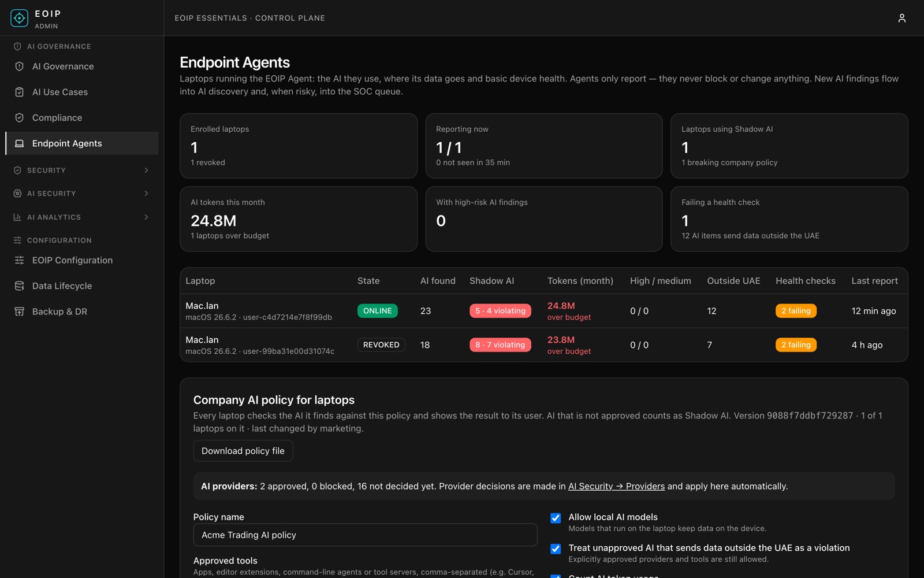
Task: Click the Enrolled laptops card
Action: (x=299, y=146)
